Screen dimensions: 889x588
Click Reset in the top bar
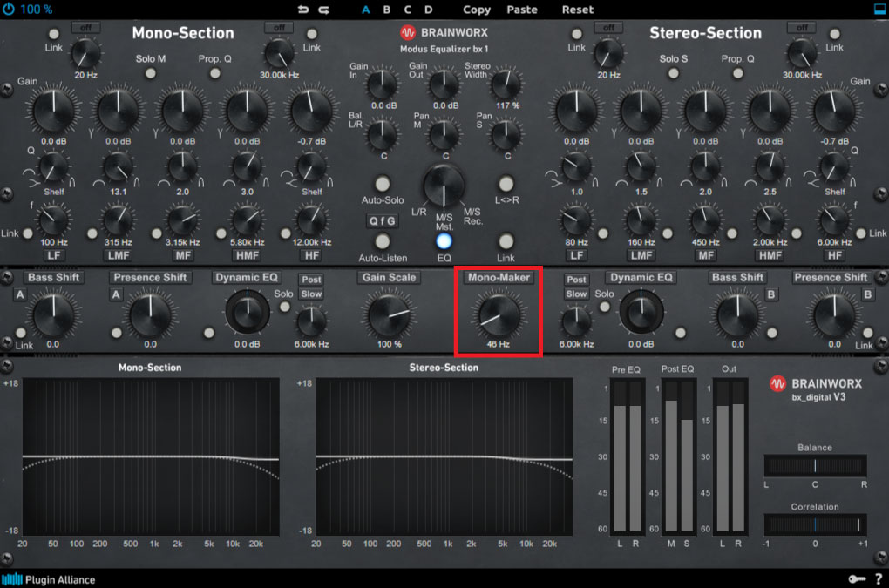pyautogui.click(x=578, y=10)
